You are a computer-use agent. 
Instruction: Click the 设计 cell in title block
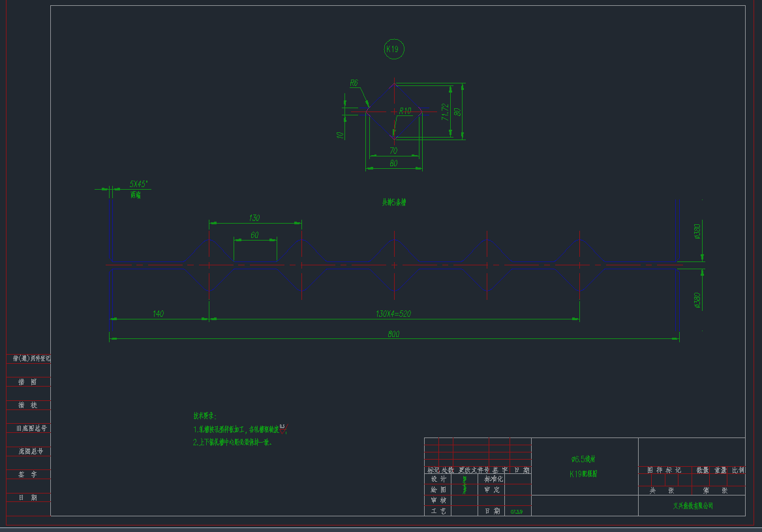pos(438,479)
